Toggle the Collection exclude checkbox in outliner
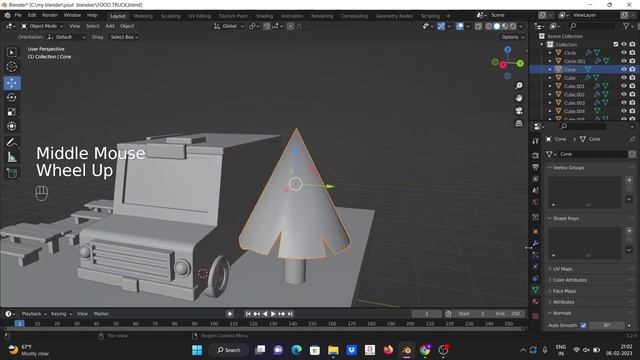Image resolution: width=640 pixels, height=360 pixels. (616, 44)
